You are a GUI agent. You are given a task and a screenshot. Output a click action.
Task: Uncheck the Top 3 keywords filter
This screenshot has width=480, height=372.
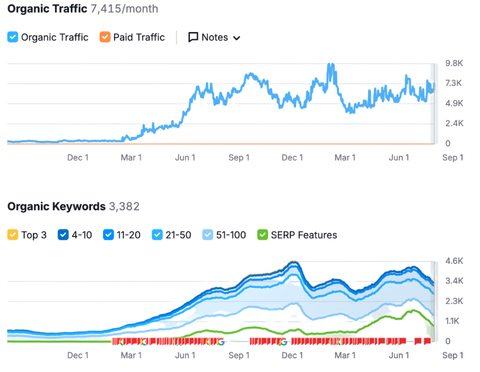tap(12, 235)
